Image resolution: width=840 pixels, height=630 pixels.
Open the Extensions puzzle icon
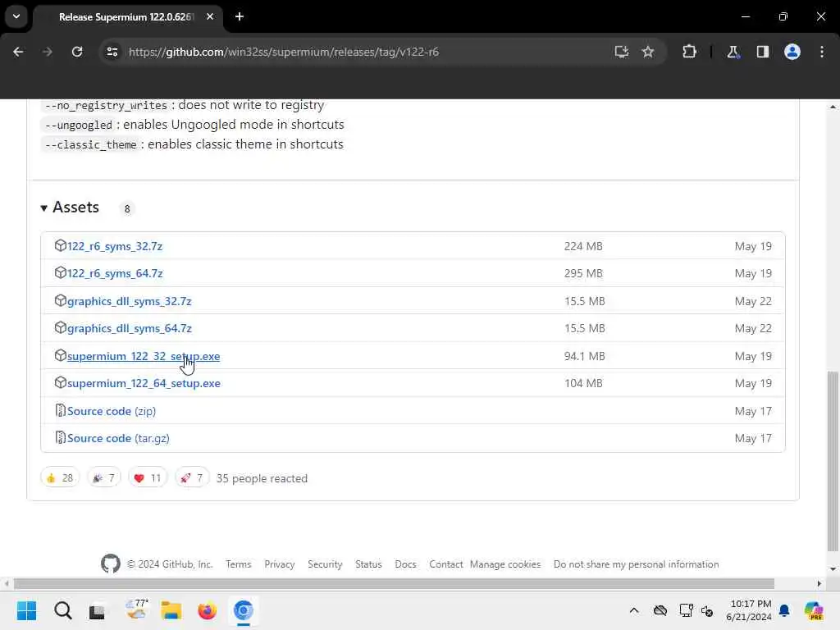point(689,52)
